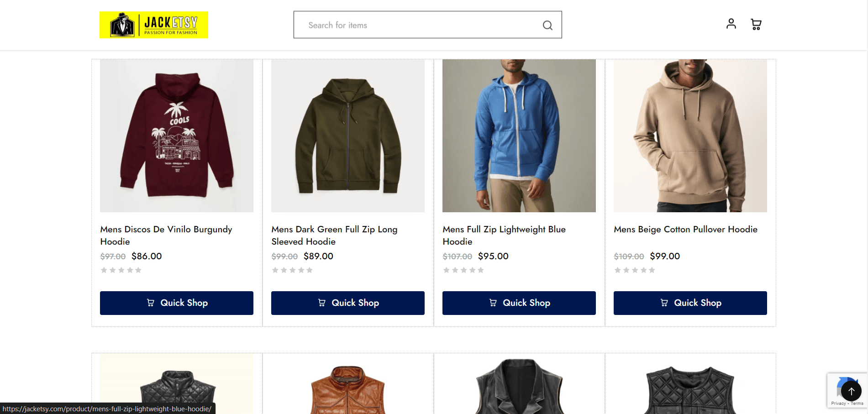Viewport: 868px width, 414px height.
Task: Open Mens Full Zip Lightweight Blue Hoodie link
Action: tap(504, 236)
